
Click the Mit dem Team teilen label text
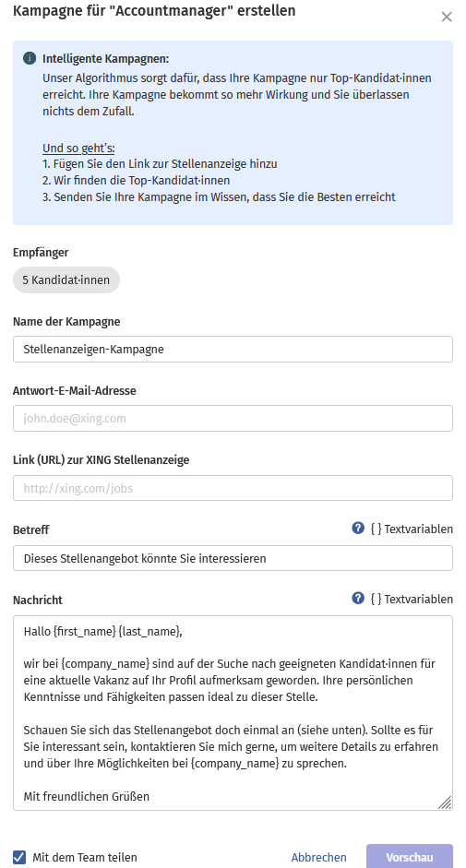(85, 858)
